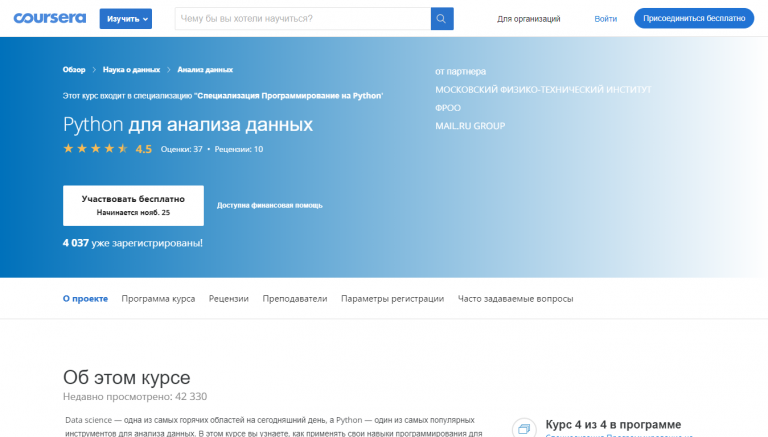Viewport: 768px width, 437px height.
Task: Go to Обзор breadcrumb
Action: tap(74, 70)
